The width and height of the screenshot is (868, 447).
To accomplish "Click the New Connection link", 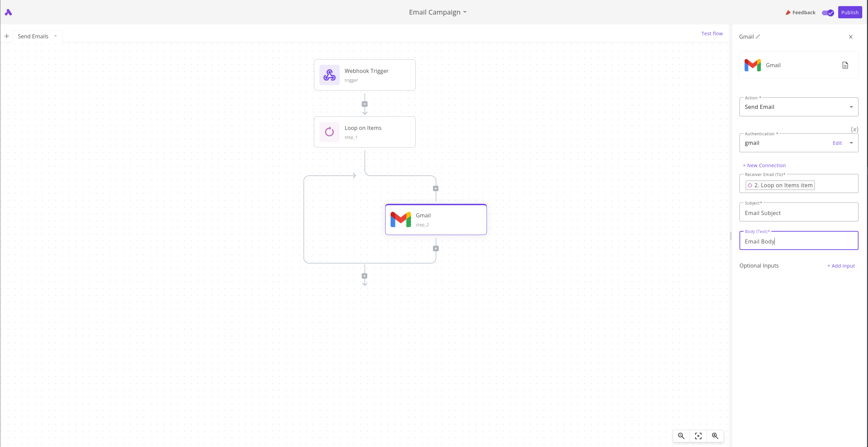I will click(764, 166).
